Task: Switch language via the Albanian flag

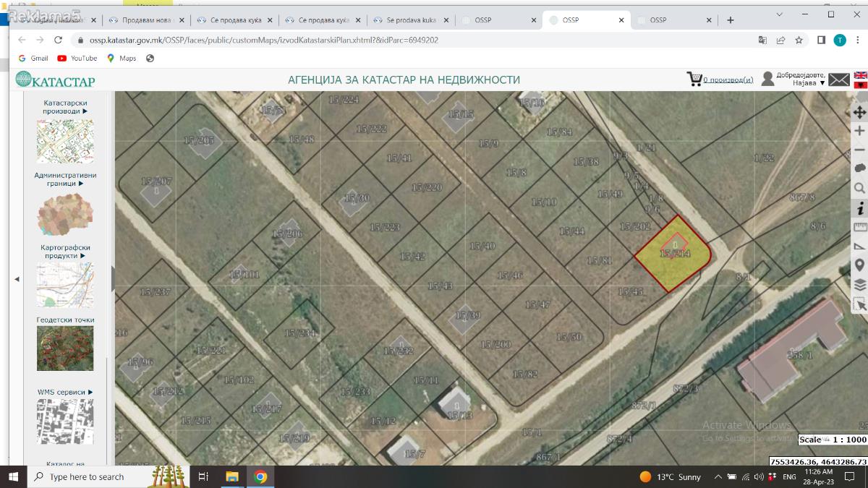Action: coord(861,85)
